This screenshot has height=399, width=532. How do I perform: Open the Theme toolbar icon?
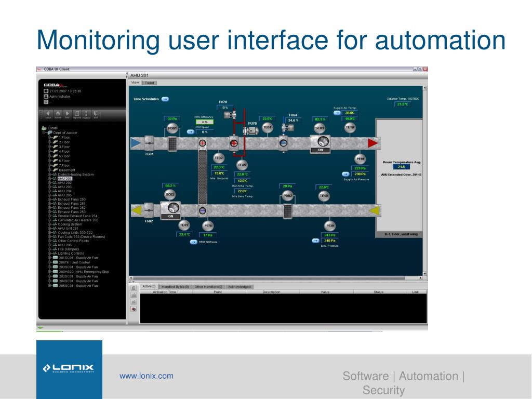86,114
